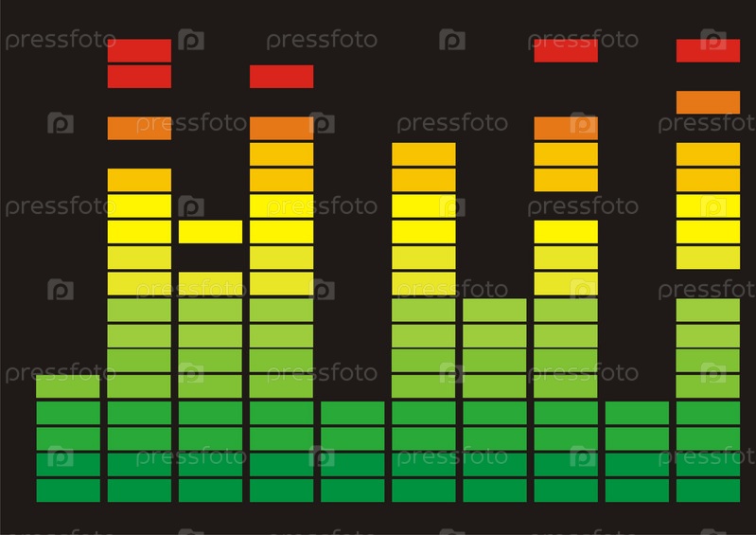Click the isolated yellow segment in the third column
The height and width of the screenshot is (535, 756).
point(210,231)
